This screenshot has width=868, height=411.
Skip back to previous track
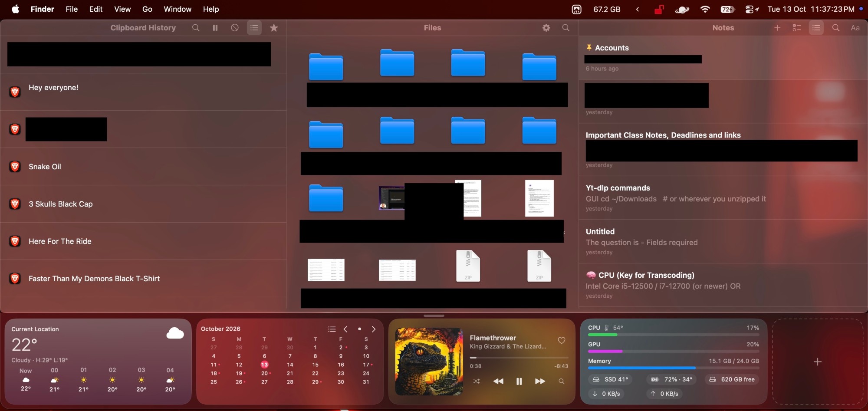coord(498,381)
